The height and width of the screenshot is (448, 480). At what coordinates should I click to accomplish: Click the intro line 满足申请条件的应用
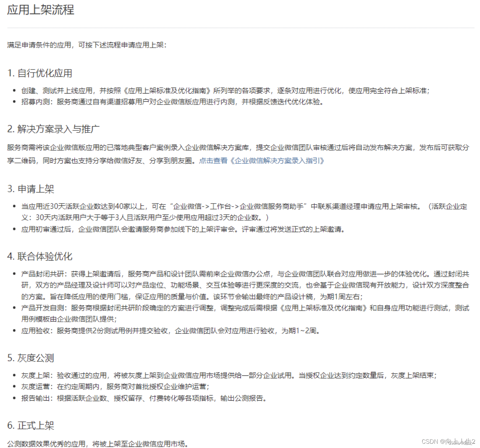[x=87, y=45]
